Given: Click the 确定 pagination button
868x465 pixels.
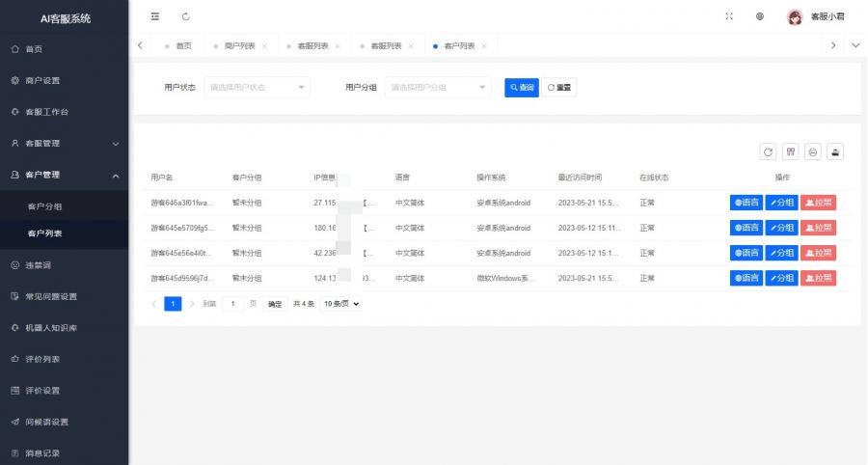Looking at the screenshot, I should 275,304.
